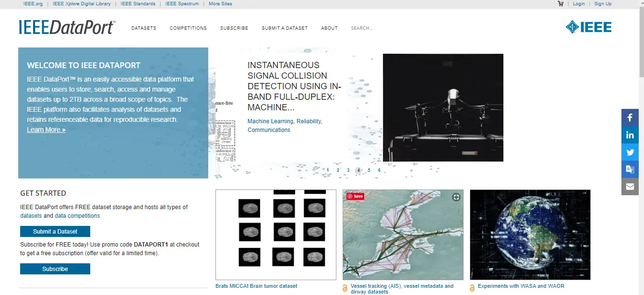This screenshot has height=295, width=644.
Task: Select carousel slide 1
Action: (x=328, y=170)
